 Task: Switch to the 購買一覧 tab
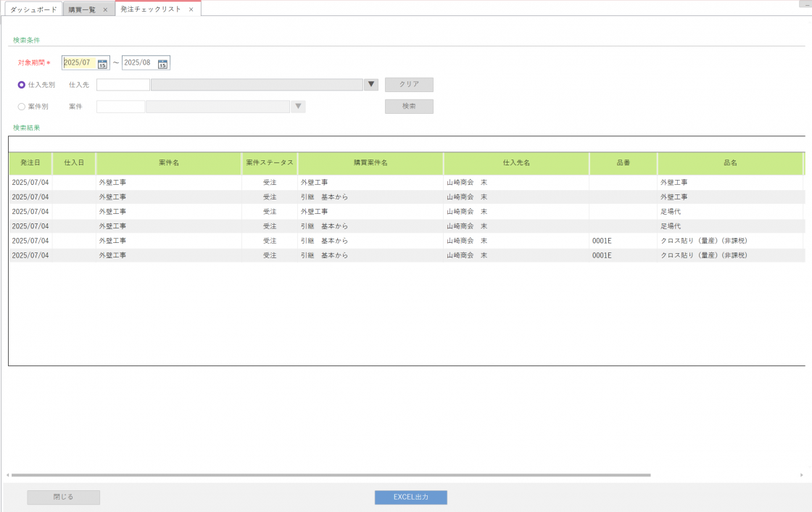82,9
